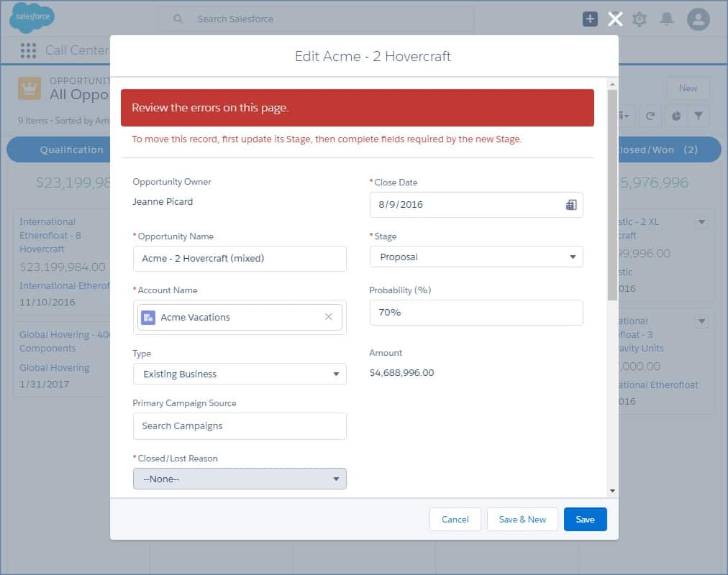Click the Search Campaigns field
Screen dimensions: 728x575
point(240,426)
